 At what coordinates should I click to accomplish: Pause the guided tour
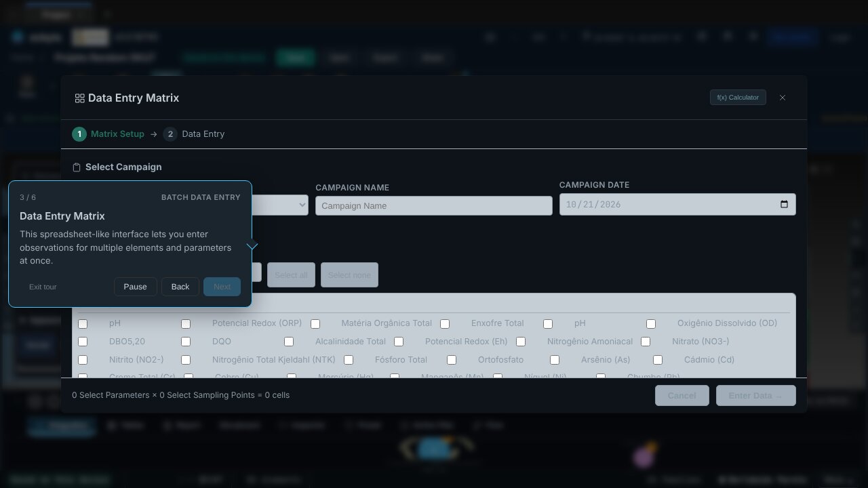pos(136,287)
